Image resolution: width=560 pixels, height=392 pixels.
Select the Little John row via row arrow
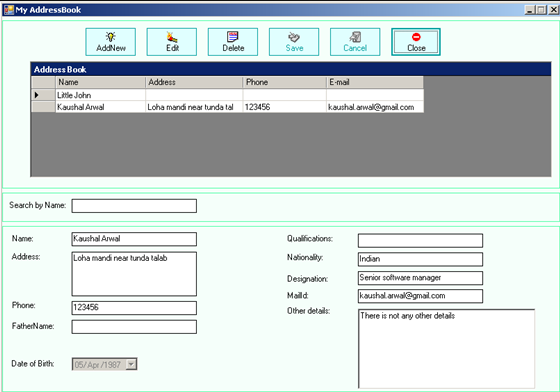coord(43,95)
